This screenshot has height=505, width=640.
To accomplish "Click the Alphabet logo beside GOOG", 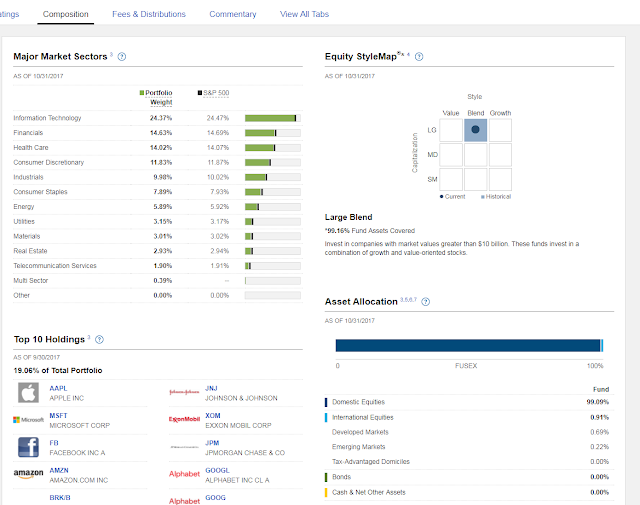I will click(x=184, y=501).
